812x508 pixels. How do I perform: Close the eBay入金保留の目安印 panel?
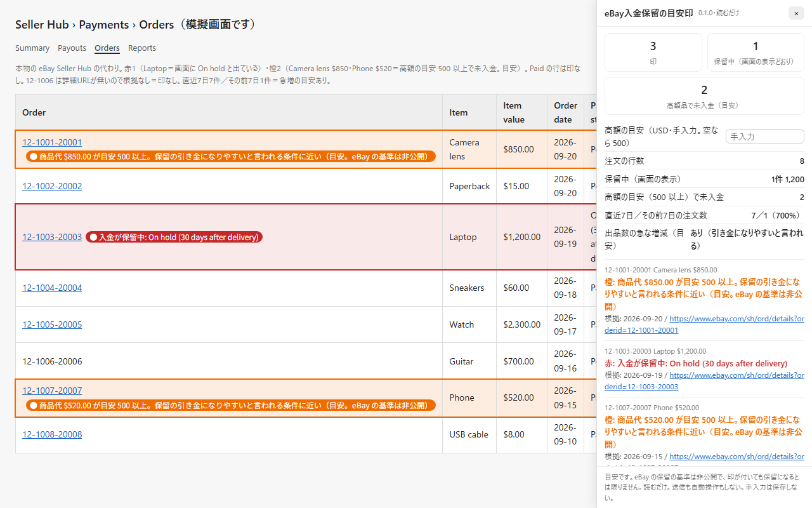coord(796,13)
